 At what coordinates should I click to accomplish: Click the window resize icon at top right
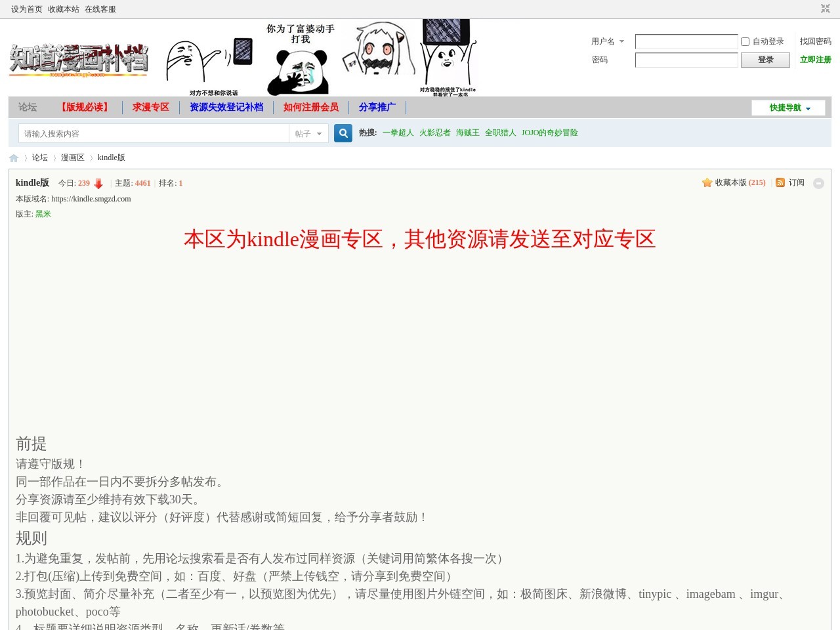(825, 9)
